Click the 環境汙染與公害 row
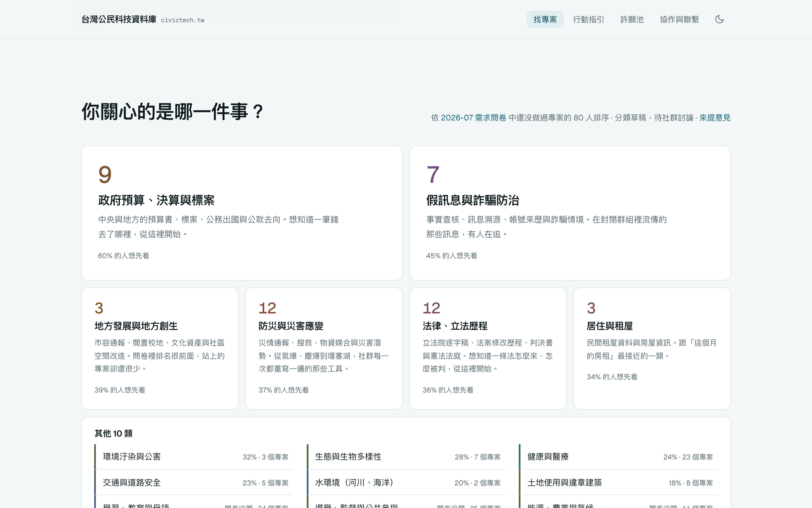The image size is (812, 508). (x=194, y=457)
